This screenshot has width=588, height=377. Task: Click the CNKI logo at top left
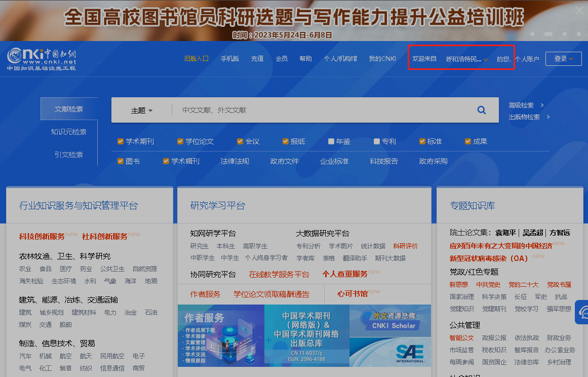point(42,59)
